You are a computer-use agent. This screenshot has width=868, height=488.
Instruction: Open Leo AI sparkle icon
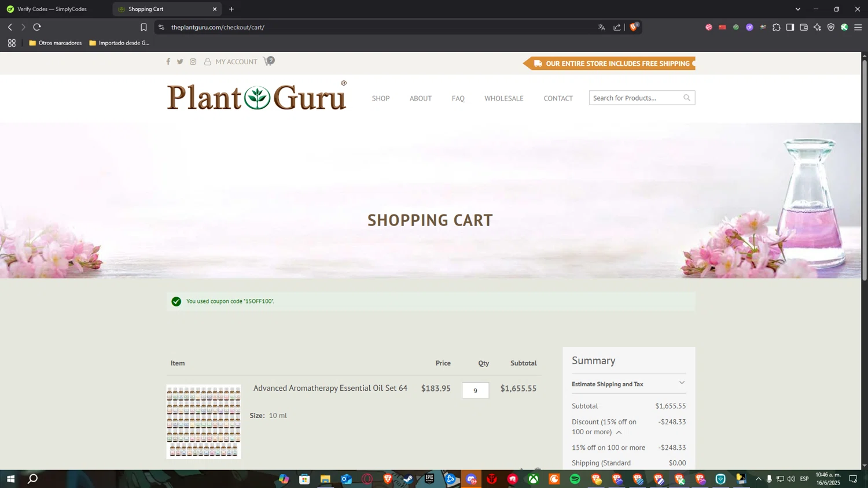pos(817,27)
